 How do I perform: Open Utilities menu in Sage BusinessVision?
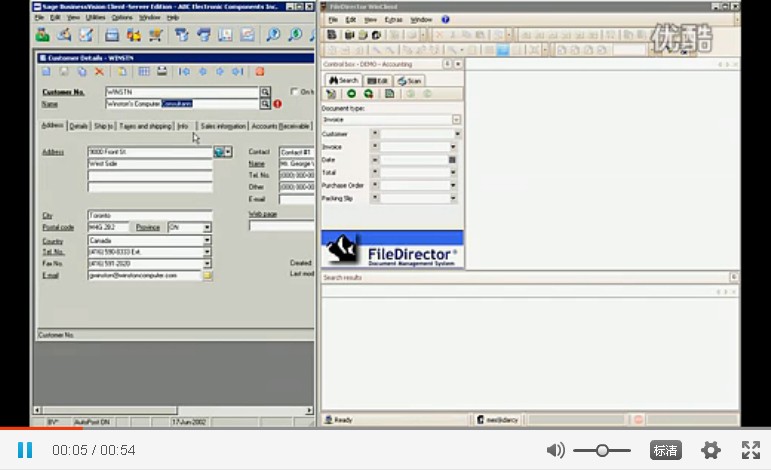point(95,17)
